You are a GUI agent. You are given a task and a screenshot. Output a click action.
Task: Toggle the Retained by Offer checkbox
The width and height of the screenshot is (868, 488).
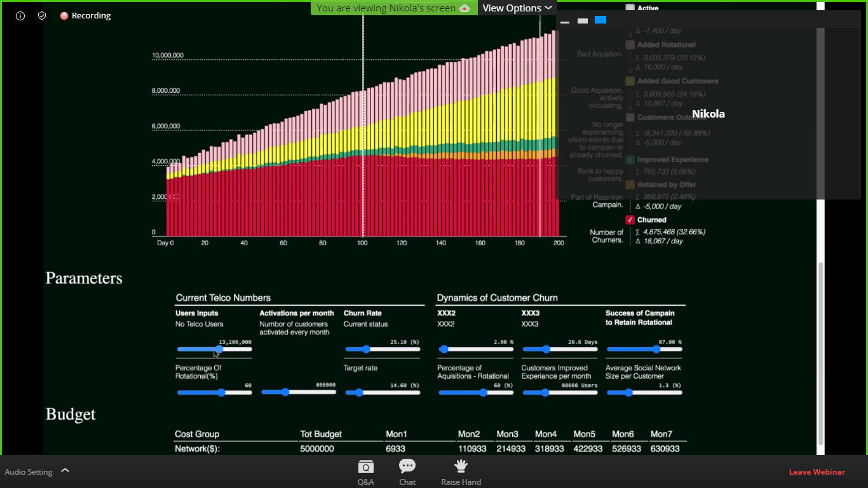point(630,185)
